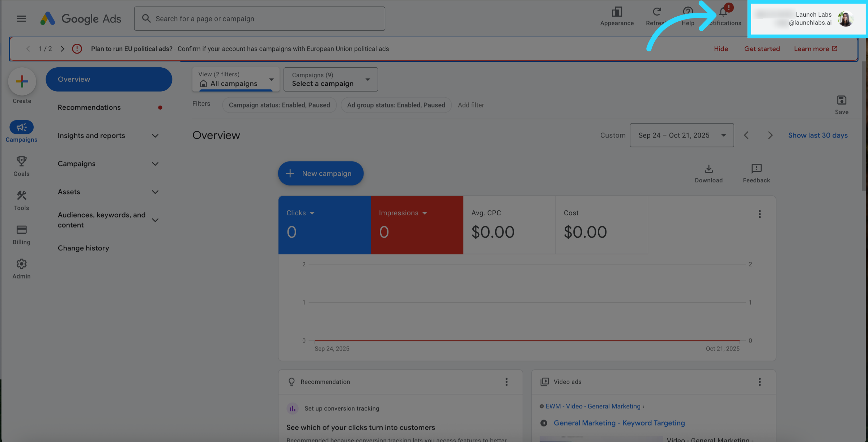Viewport: 868px width, 442px height.
Task: Open the hamburger main menu
Action: point(21,18)
